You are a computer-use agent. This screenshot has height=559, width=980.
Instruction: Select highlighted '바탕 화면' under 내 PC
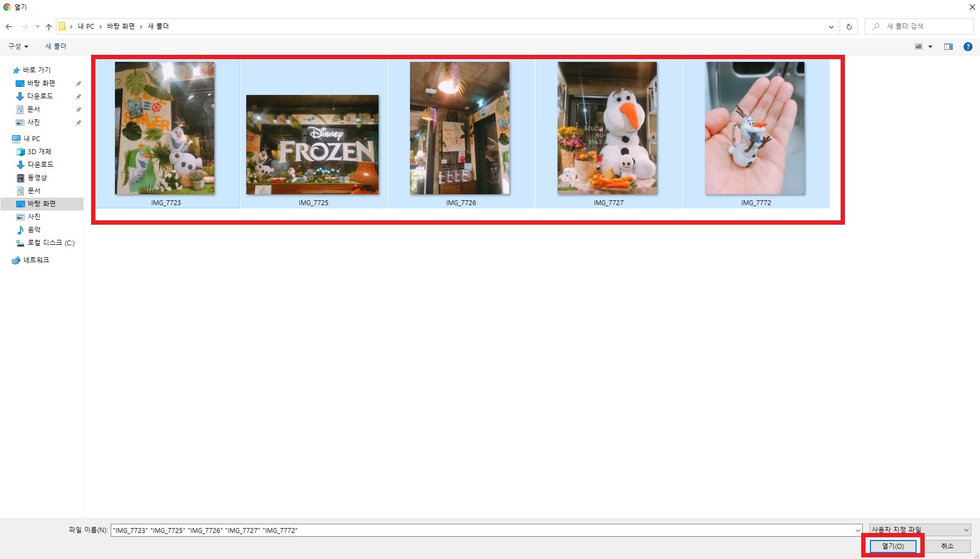pyautogui.click(x=42, y=204)
